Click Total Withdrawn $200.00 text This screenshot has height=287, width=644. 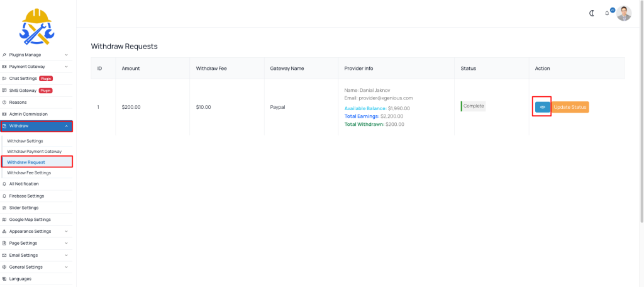coord(374,124)
